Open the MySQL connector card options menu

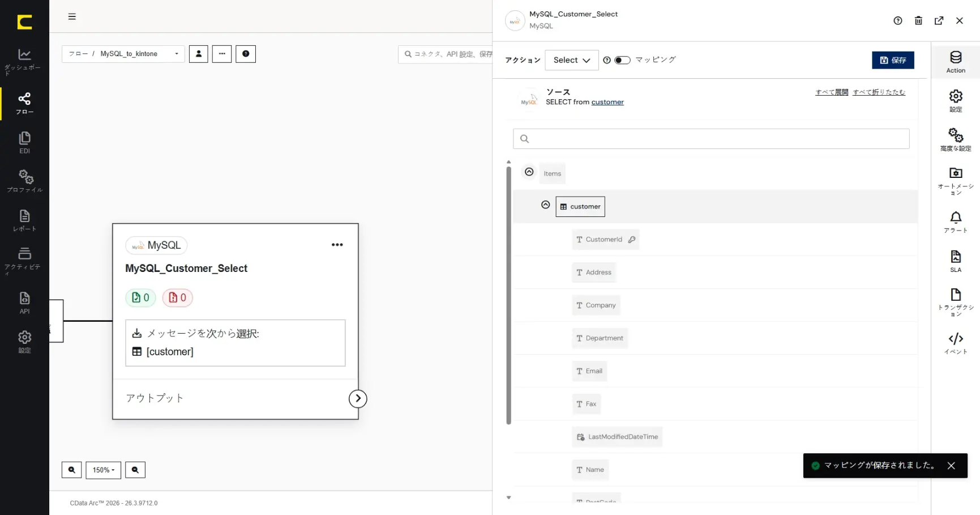click(x=337, y=245)
